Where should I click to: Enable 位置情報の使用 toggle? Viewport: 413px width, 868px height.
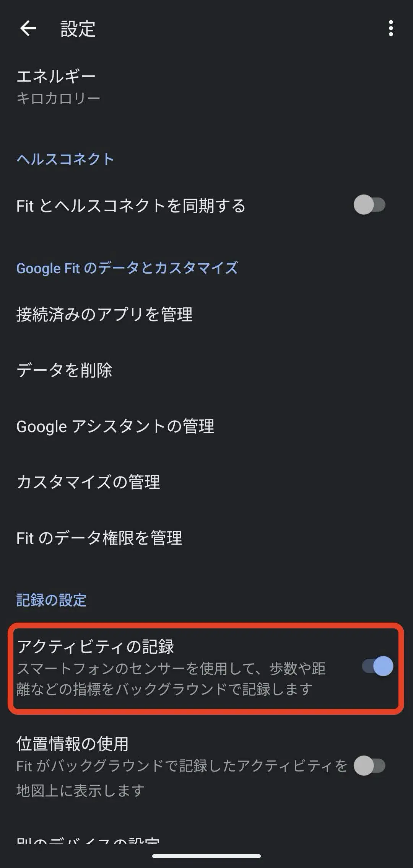coord(369,766)
